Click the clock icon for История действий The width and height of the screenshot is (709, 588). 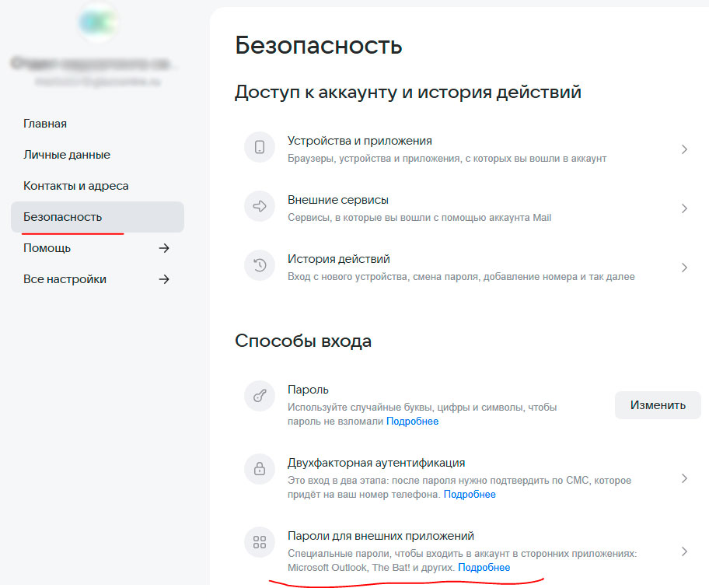260,266
